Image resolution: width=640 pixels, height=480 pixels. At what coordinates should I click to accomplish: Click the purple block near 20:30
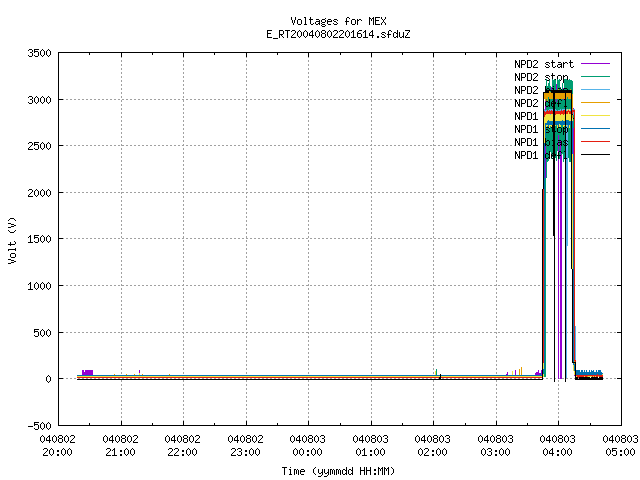point(87,373)
